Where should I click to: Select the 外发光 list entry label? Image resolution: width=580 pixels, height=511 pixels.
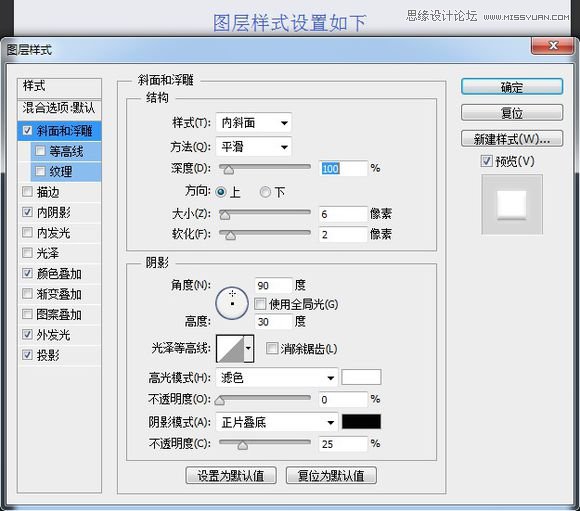pyautogui.click(x=53, y=335)
